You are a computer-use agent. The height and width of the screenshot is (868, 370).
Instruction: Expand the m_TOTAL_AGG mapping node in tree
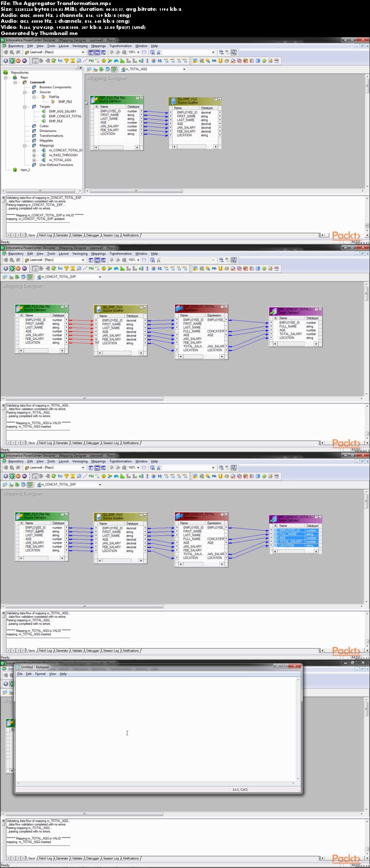coord(34,160)
